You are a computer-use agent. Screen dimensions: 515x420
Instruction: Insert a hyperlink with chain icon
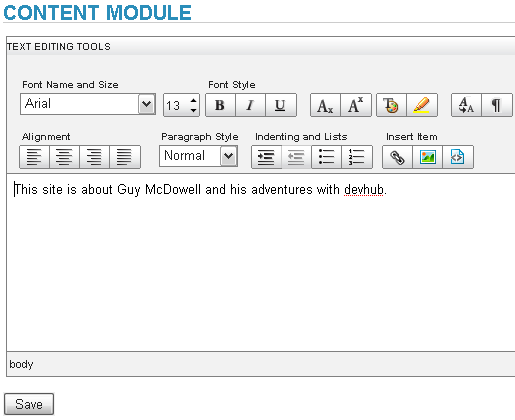pos(397,157)
